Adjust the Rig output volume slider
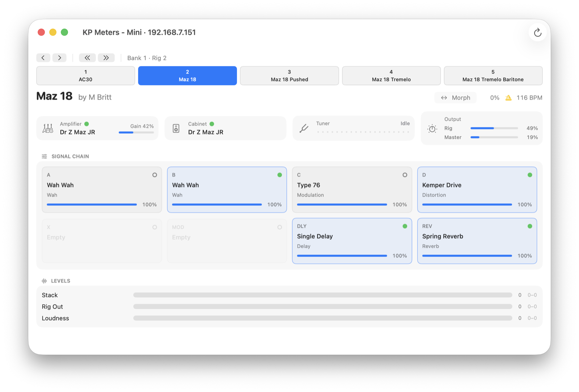The image size is (579, 392). click(494, 128)
